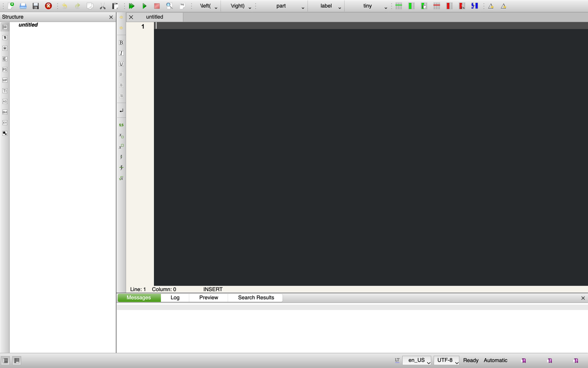The image size is (588, 368).
Task: Open the MP MetaPost commands panel
Action: coord(4,80)
